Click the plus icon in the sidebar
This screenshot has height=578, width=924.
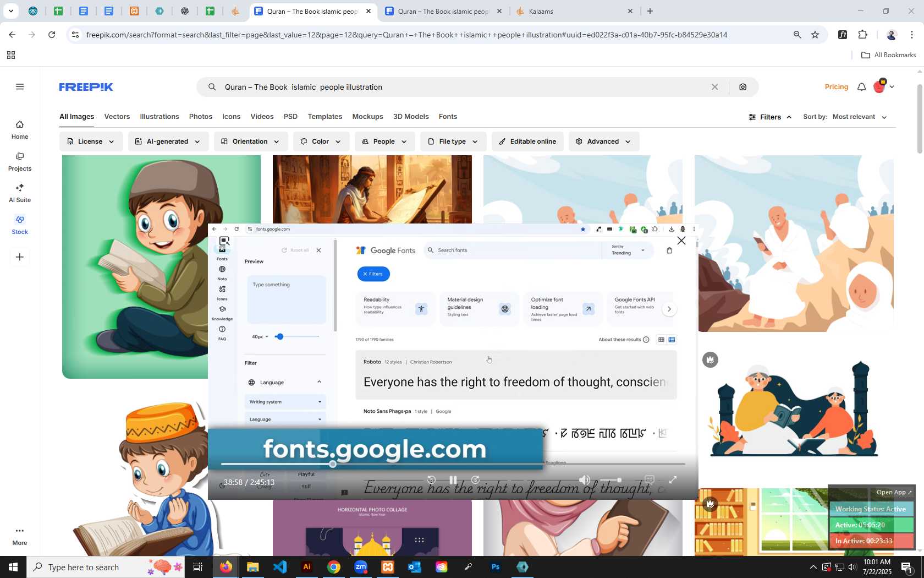point(20,257)
